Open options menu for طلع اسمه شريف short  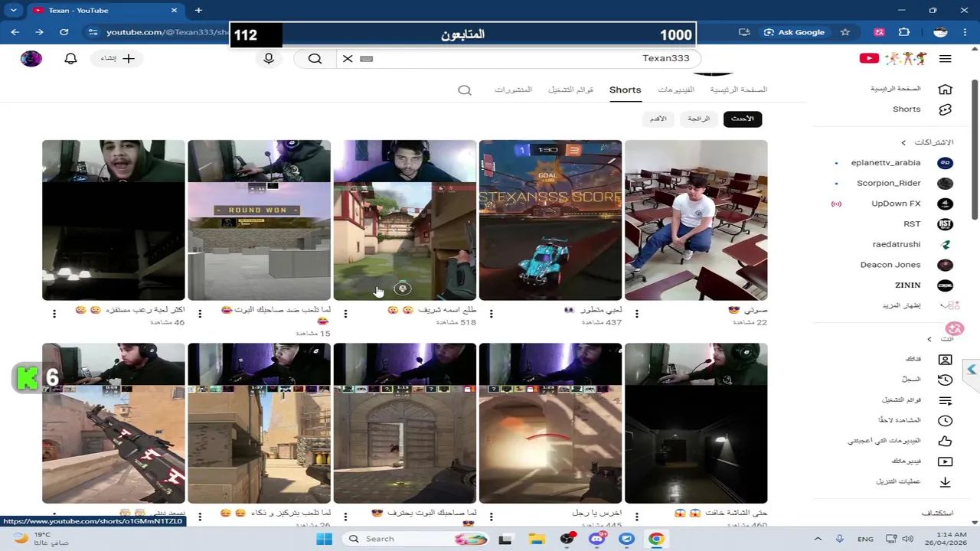(345, 314)
